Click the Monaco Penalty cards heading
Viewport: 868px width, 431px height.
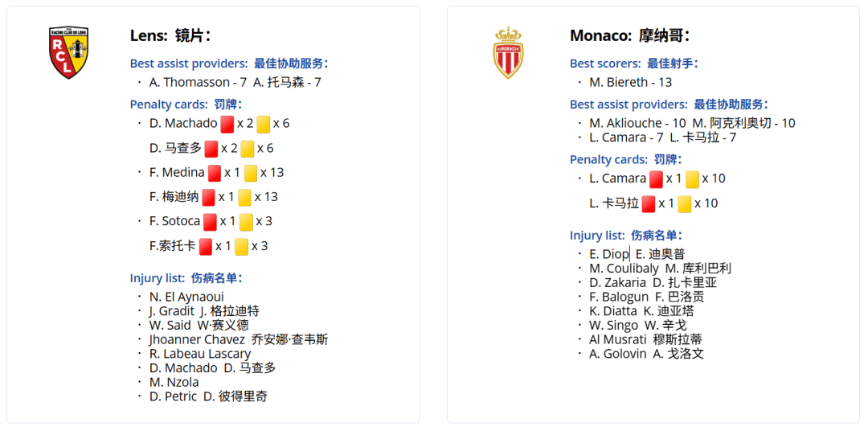[626, 159]
